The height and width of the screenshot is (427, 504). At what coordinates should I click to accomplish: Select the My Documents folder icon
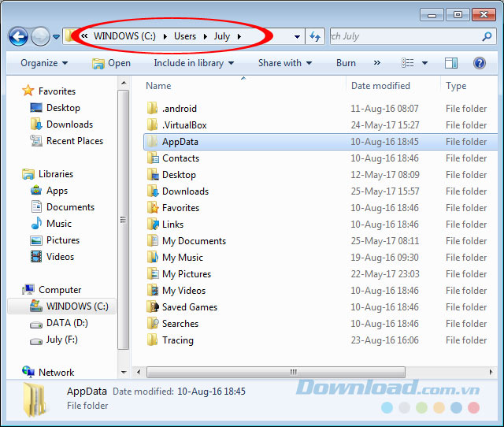click(153, 240)
